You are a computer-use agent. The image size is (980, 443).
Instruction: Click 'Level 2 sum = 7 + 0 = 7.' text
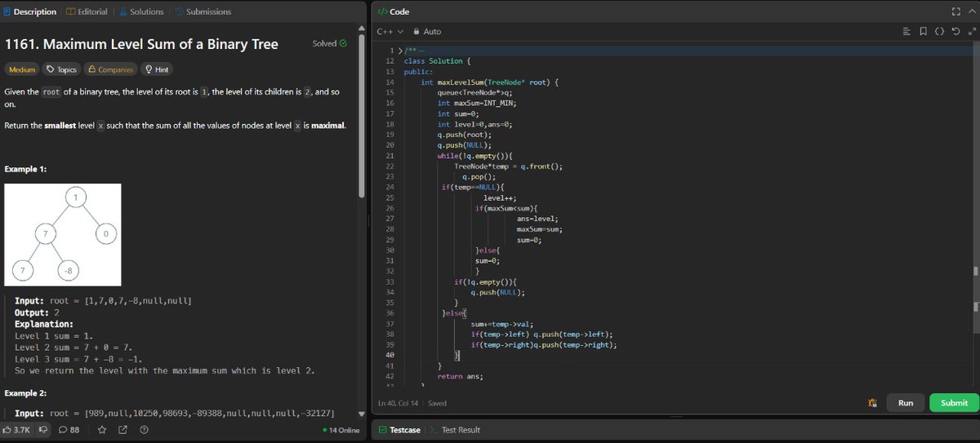pyautogui.click(x=73, y=348)
